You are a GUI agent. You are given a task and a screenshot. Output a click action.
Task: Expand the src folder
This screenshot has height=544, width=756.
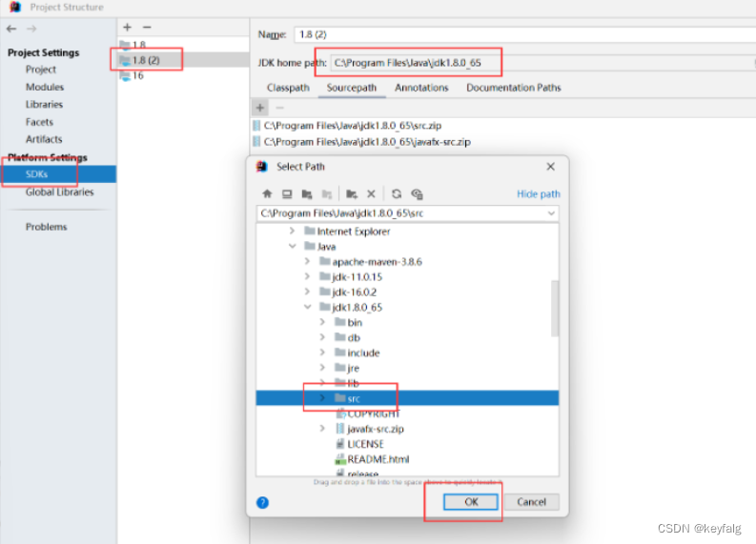point(322,398)
